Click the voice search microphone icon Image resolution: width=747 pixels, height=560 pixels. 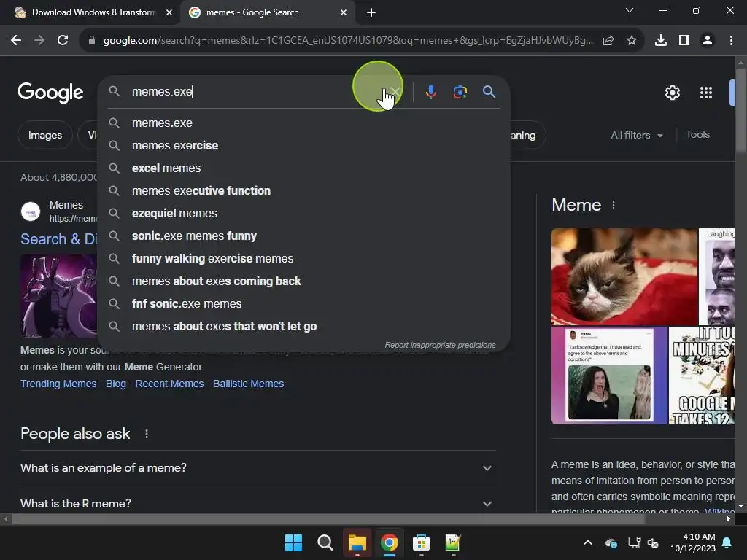point(430,91)
